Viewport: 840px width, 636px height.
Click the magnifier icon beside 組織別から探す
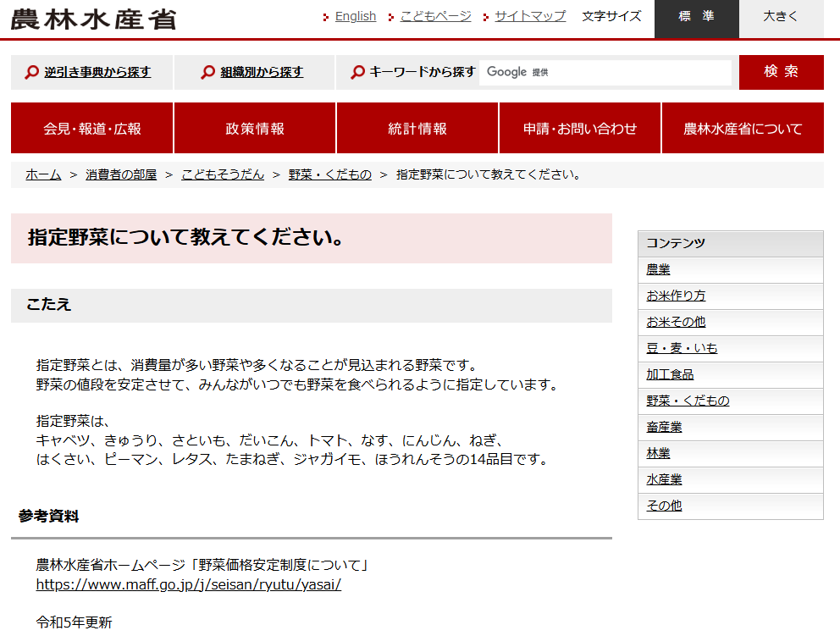click(x=207, y=72)
